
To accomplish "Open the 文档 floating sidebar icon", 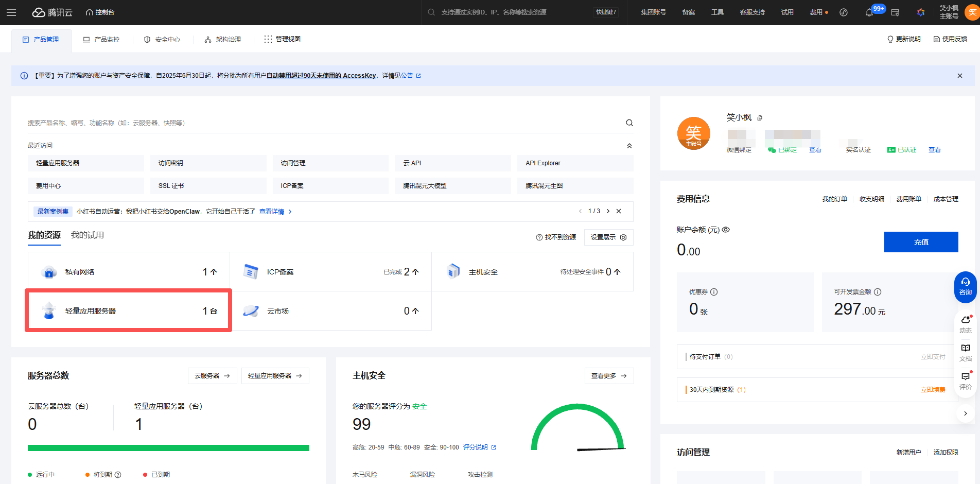I will [966, 353].
